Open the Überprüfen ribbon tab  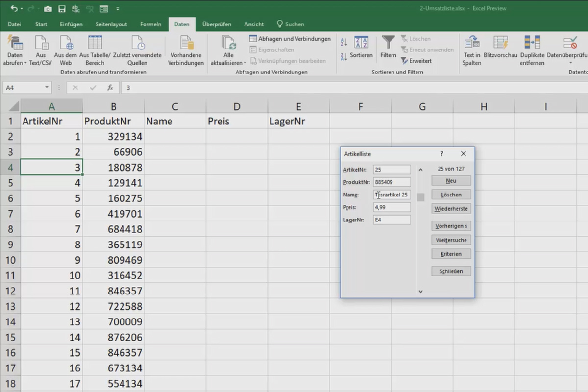(x=216, y=24)
